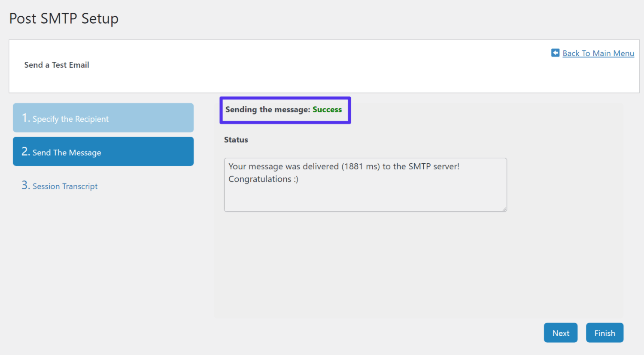
Task: Open the Back To Main Menu link
Action: coord(598,53)
